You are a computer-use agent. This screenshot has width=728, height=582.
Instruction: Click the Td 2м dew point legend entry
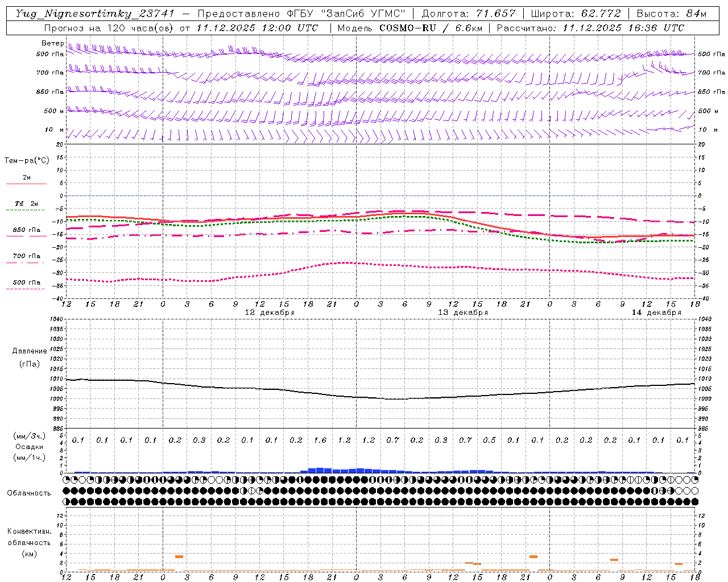(26, 203)
